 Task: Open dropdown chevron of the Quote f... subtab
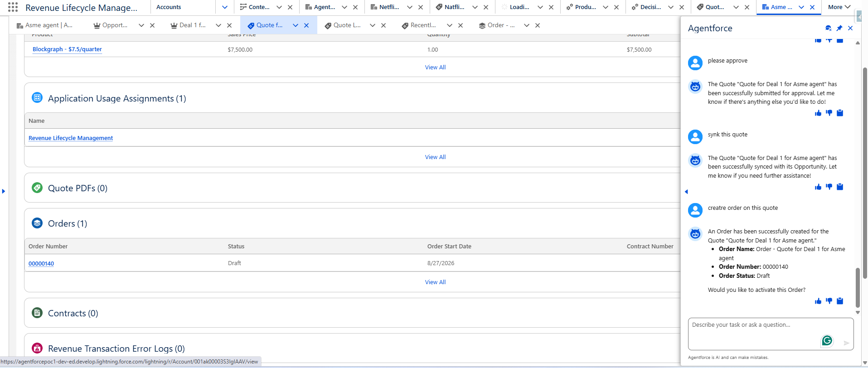click(296, 25)
